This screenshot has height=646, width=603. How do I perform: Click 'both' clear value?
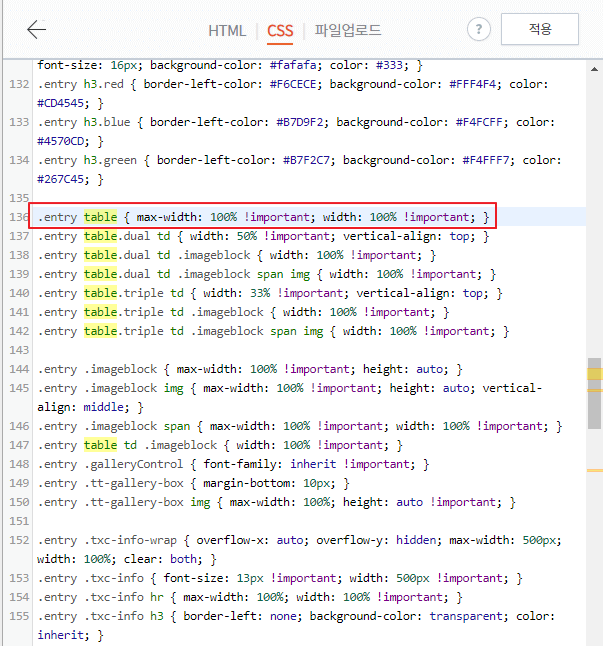tap(183, 559)
